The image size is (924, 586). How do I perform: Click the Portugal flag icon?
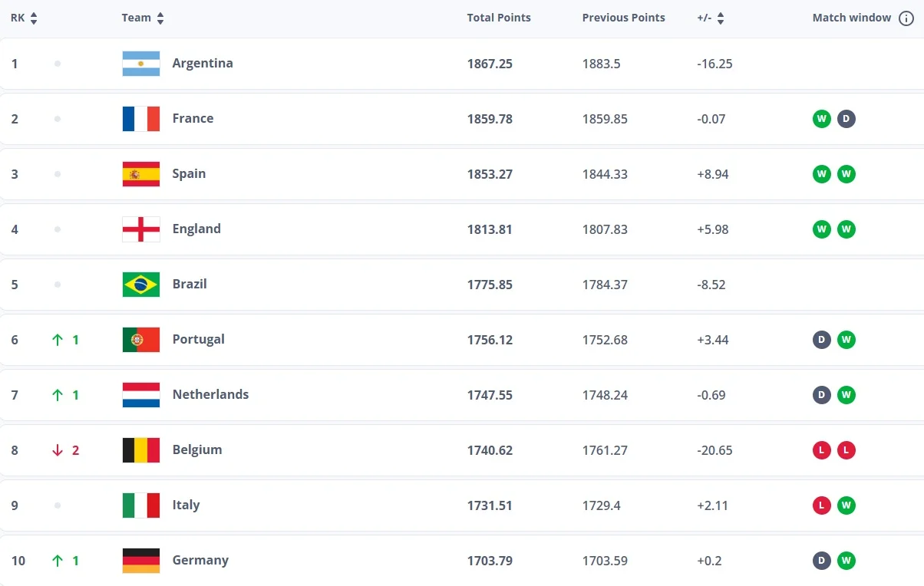141,340
